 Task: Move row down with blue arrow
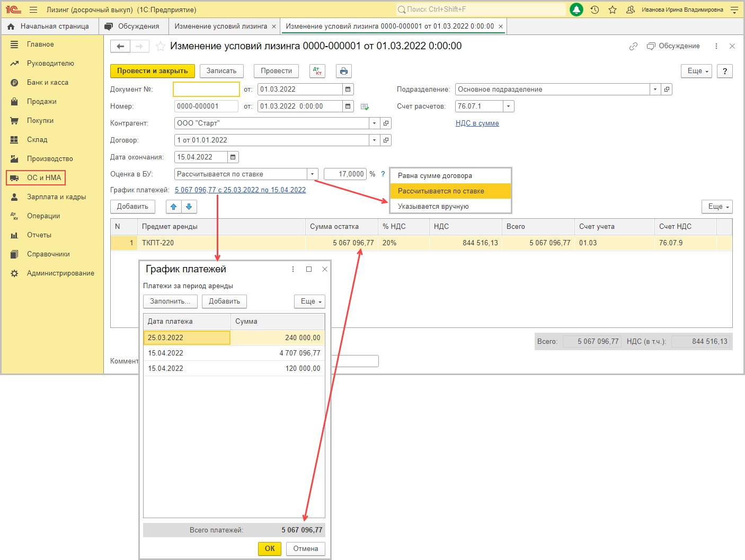pyautogui.click(x=189, y=207)
